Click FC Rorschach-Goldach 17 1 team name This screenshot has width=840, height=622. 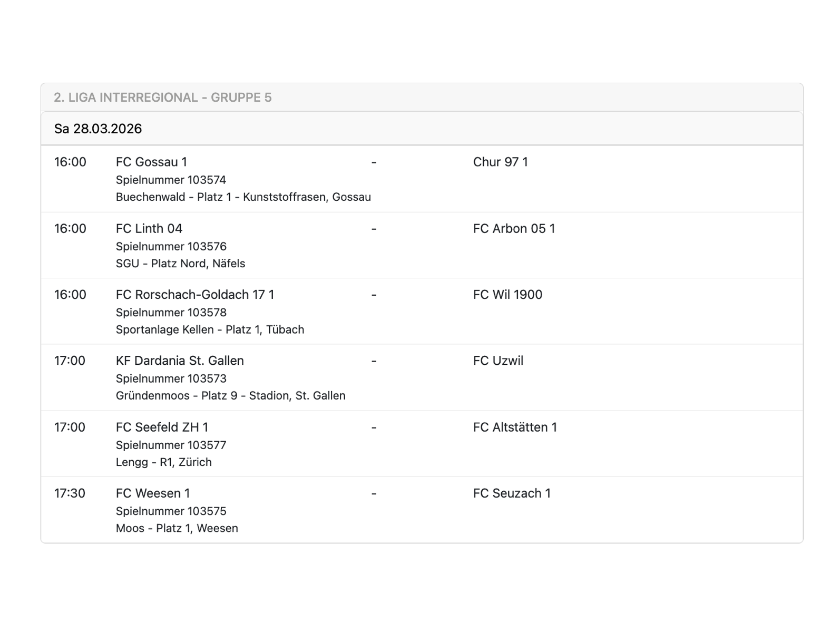pos(195,295)
